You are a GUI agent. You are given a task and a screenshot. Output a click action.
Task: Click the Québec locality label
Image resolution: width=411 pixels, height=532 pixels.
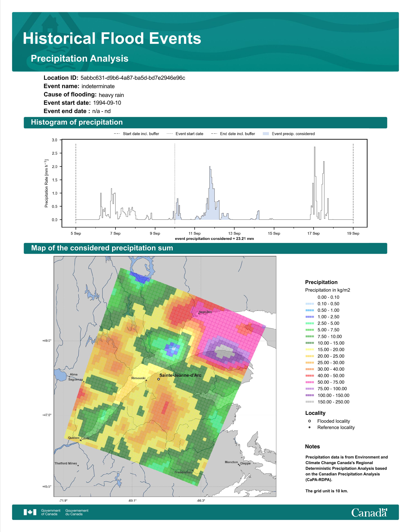pyautogui.click(x=74, y=438)
